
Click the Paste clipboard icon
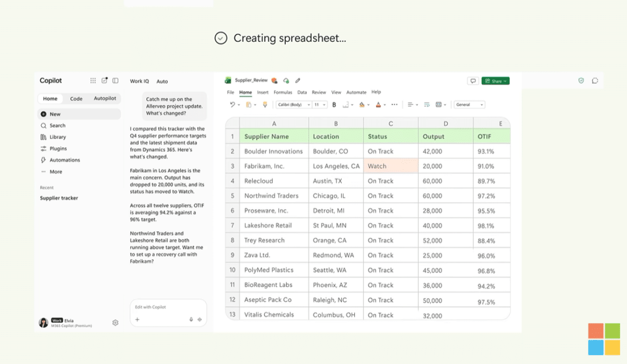[x=249, y=104]
